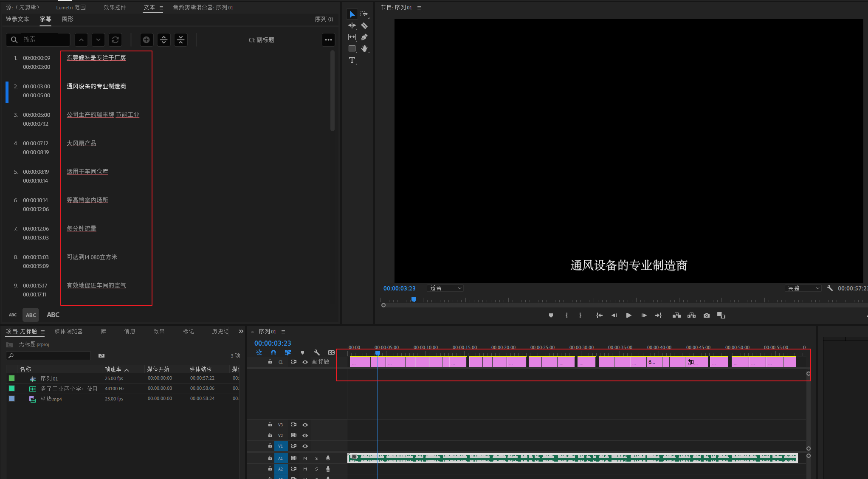
Task: Click the caption search field
Action: (x=42, y=39)
